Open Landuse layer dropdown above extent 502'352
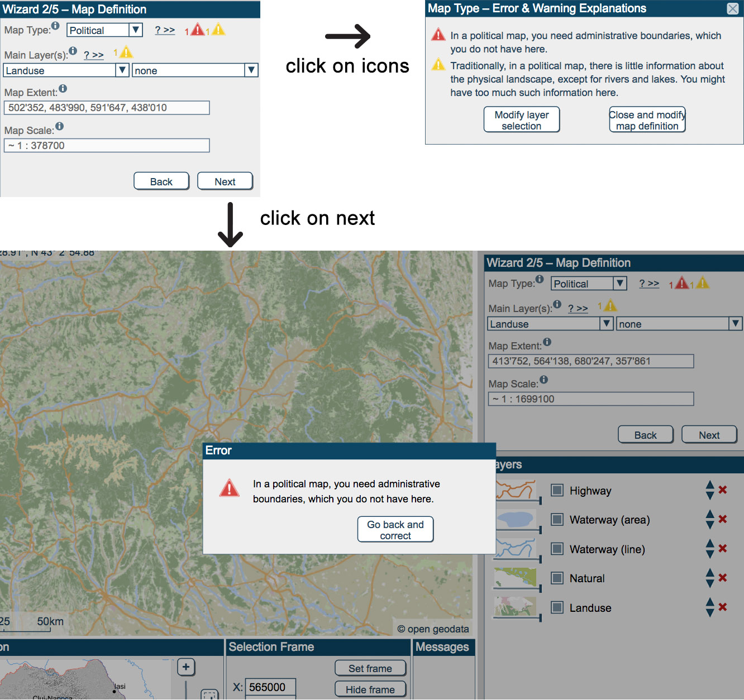744x700 pixels. pos(122,70)
